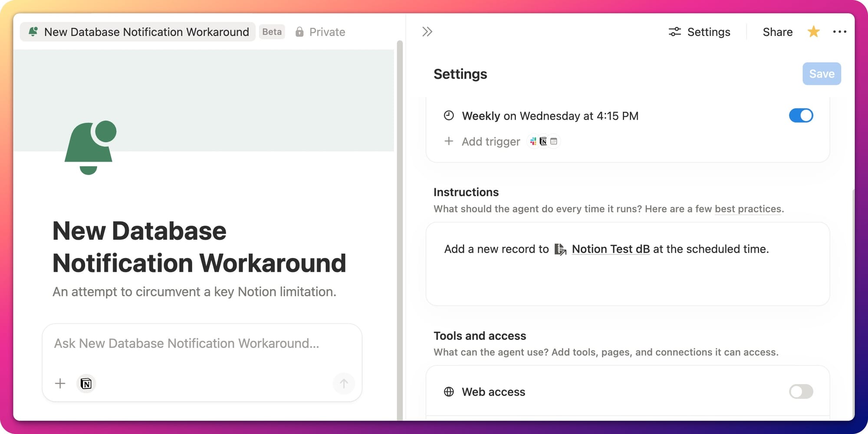The image size is (868, 434).
Task: Open the three-dot more options menu
Action: [839, 32]
